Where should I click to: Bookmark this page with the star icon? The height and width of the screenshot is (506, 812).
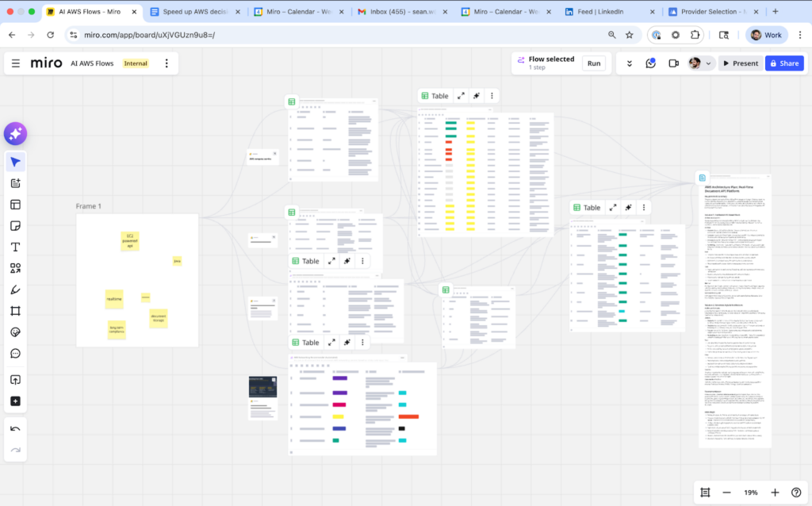click(x=629, y=35)
